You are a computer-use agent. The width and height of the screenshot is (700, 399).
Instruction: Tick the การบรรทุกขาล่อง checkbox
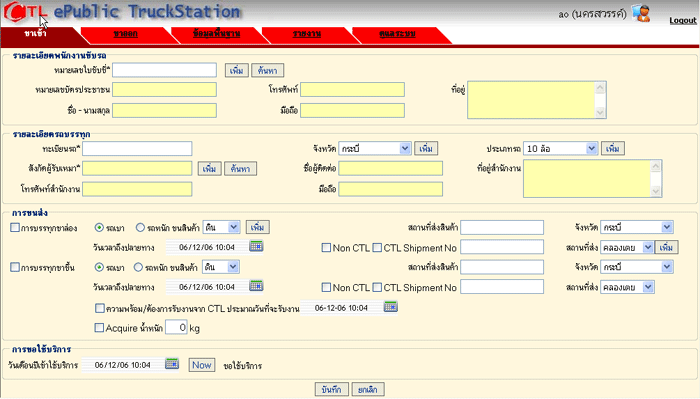15,228
